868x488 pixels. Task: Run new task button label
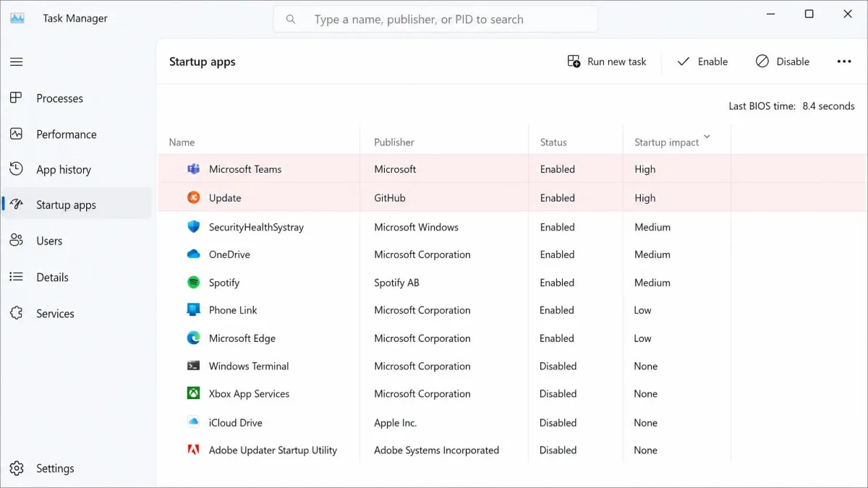617,61
